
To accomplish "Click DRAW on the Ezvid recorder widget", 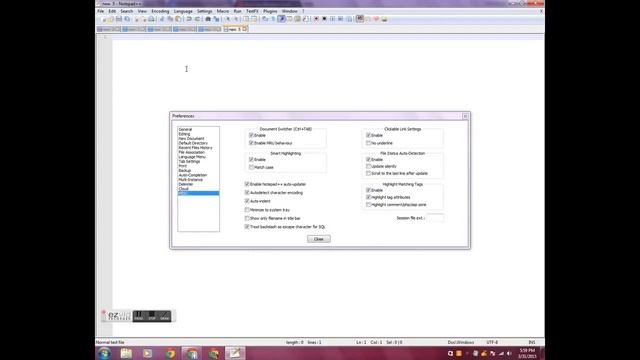I will coord(164,316).
